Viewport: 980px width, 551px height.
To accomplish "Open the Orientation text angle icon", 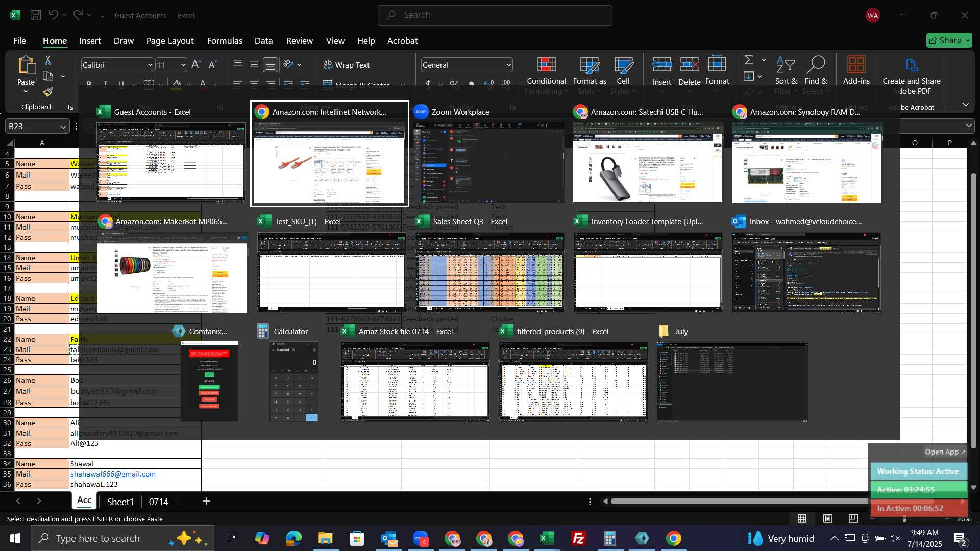I will pos(289,65).
